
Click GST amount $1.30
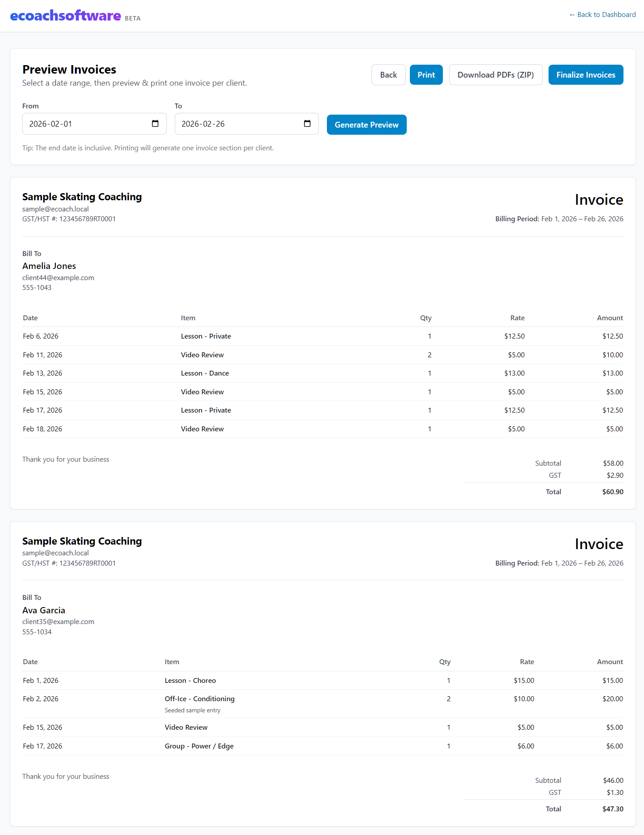pos(615,793)
